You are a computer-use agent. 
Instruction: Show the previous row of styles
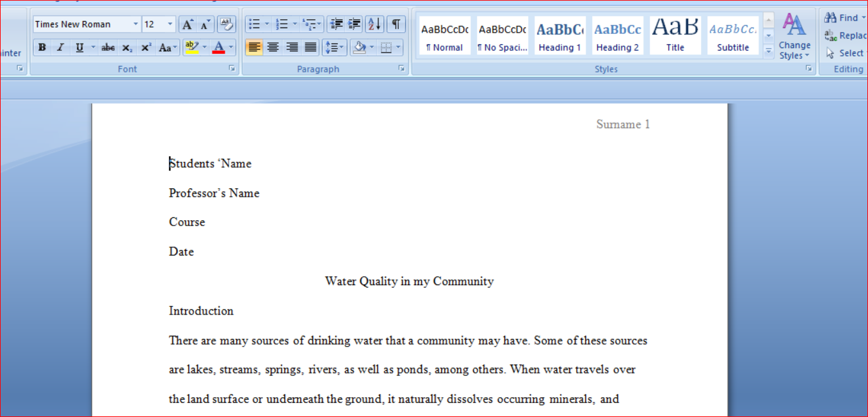click(769, 20)
